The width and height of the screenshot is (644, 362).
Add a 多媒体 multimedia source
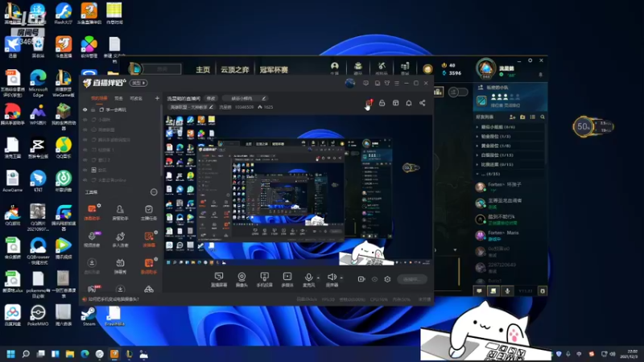287,279
